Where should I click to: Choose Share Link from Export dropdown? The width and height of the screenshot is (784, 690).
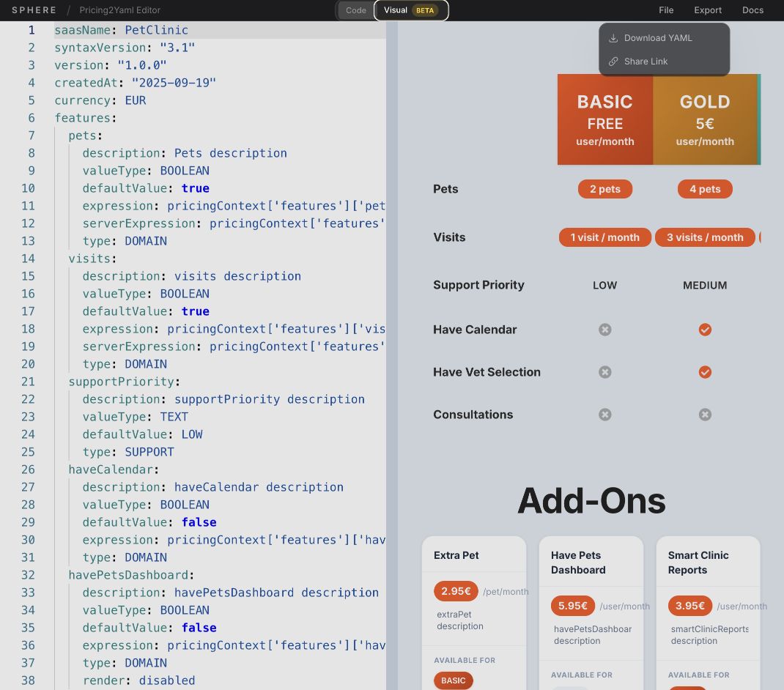[664, 62]
